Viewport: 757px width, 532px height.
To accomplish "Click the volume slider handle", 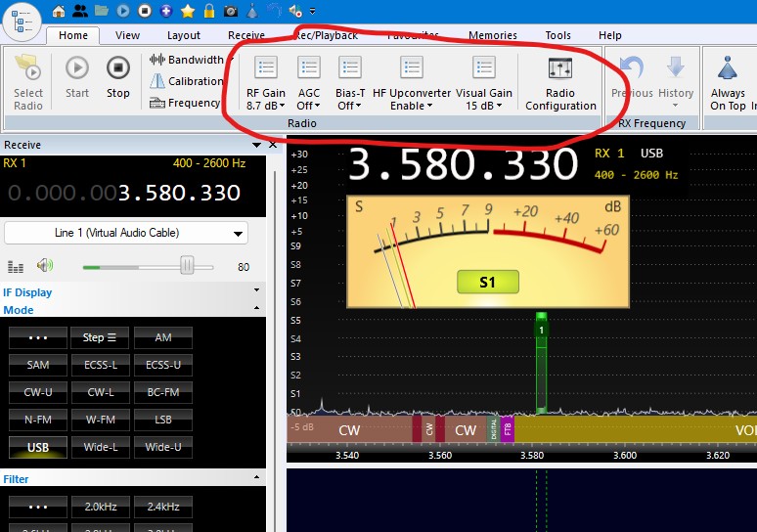I will [x=187, y=266].
